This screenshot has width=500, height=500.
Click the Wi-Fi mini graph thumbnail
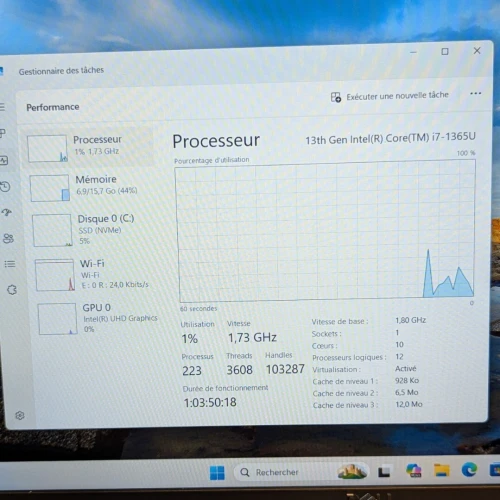click(x=55, y=275)
